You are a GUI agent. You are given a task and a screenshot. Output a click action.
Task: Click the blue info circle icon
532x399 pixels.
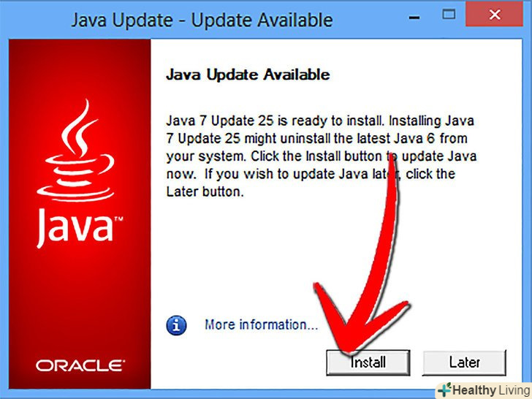176,325
